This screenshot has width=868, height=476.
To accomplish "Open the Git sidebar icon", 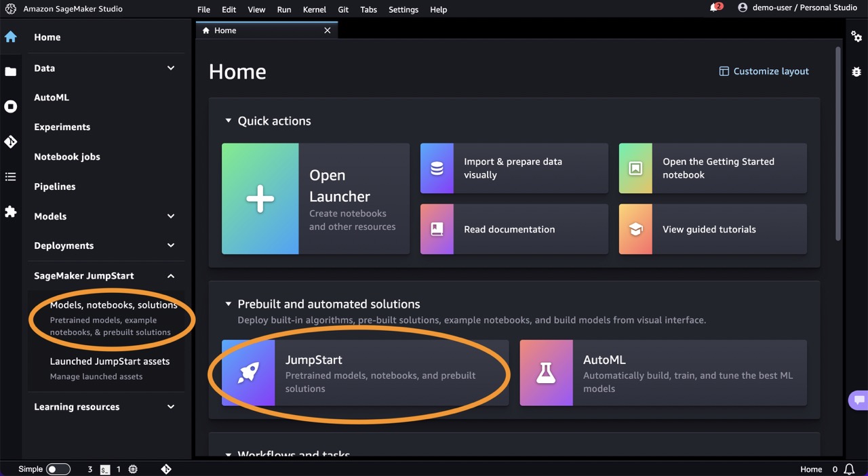I will pyautogui.click(x=11, y=142).
